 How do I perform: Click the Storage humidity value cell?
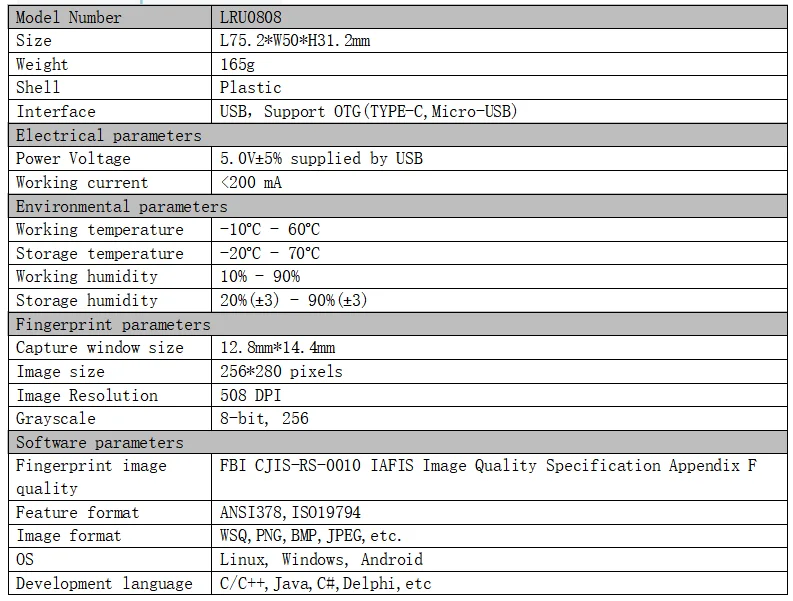499,300
